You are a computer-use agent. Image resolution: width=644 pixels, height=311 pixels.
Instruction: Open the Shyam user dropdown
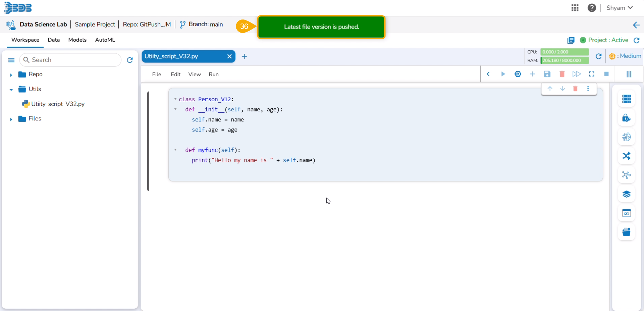click(619, 8)
